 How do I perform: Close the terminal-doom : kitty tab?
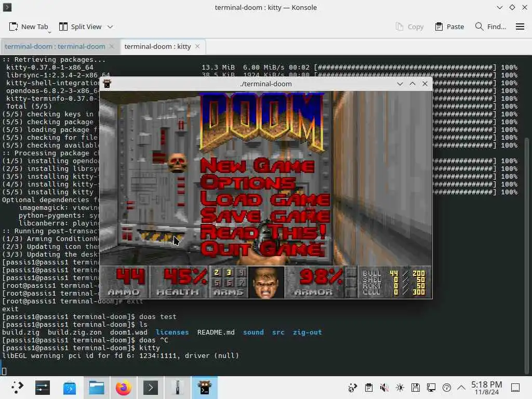[x=197, y=46]
